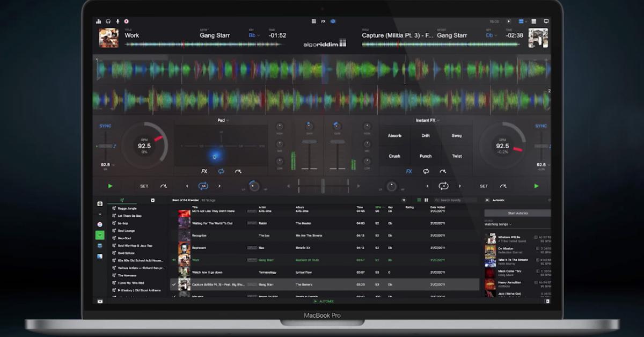Select the headphone pre-cueing icon

(x=108, y=21)
